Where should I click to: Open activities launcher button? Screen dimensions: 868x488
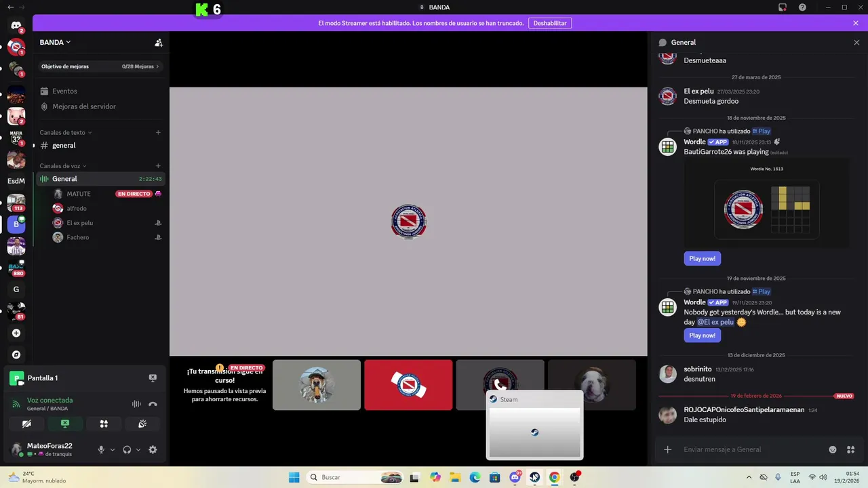coord(104,424)
